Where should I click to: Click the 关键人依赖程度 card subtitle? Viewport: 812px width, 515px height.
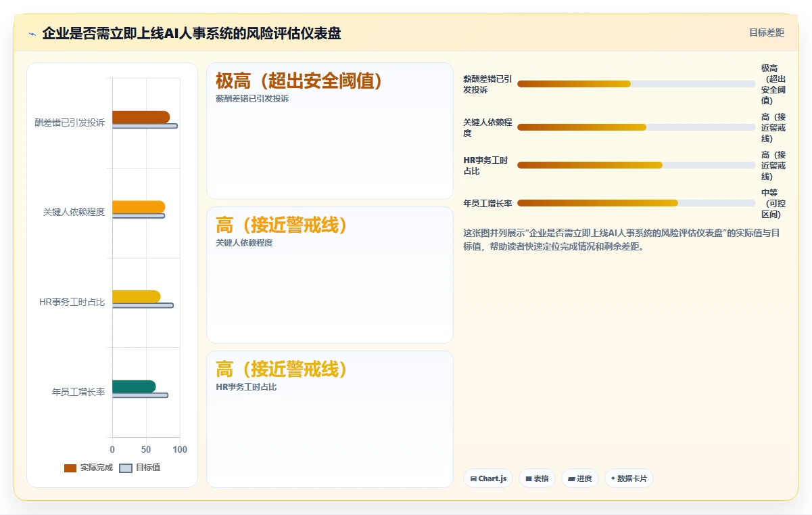coord(244,243)
